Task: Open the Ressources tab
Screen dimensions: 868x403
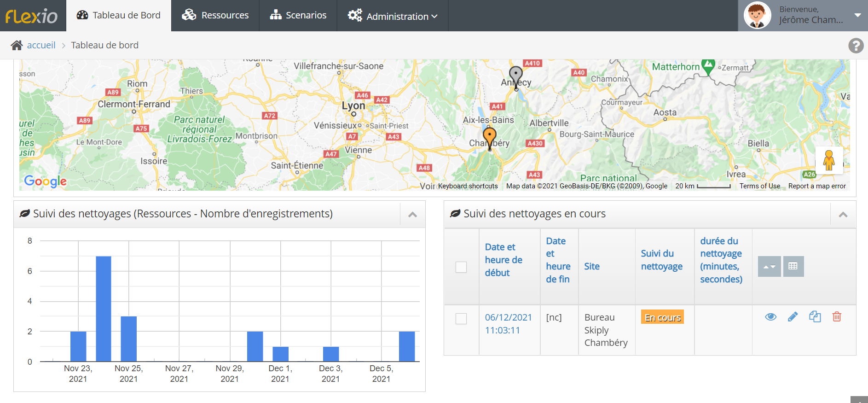Action: coord(215,15)
